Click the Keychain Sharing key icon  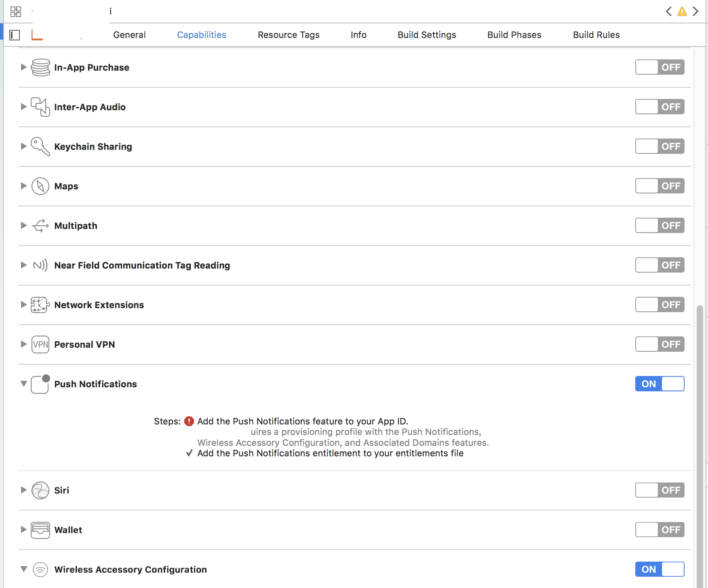(40, 146)
